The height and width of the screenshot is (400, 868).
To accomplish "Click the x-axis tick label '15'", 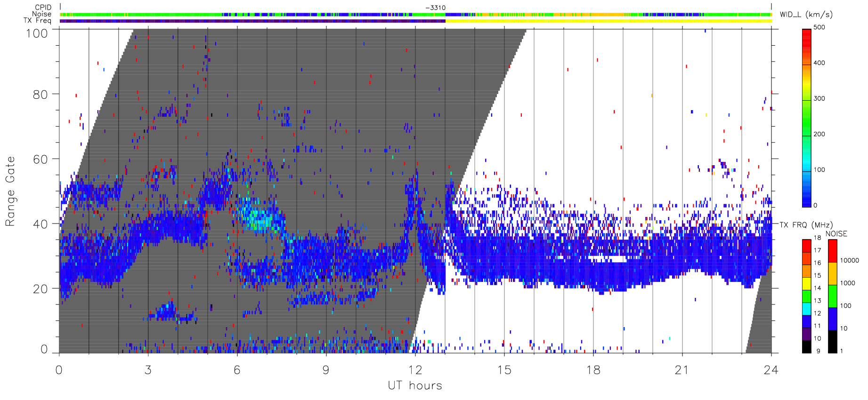I will tap(504, 370).
